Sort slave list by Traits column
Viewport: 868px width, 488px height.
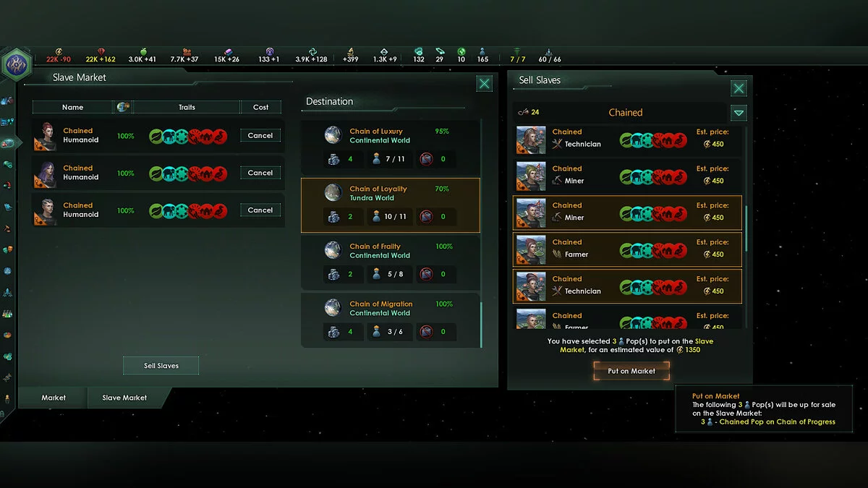coord(187,107)
